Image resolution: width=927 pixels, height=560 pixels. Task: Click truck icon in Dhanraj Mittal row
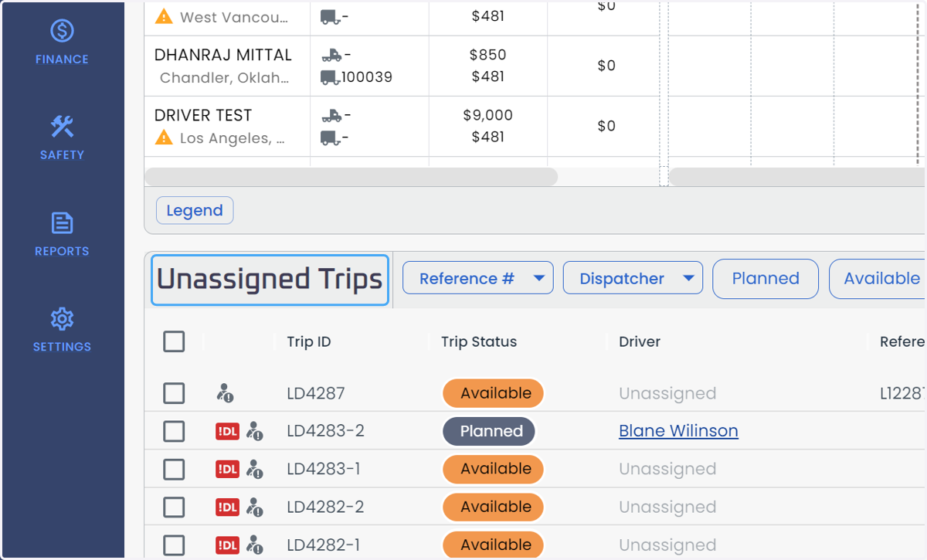point(331,55)
